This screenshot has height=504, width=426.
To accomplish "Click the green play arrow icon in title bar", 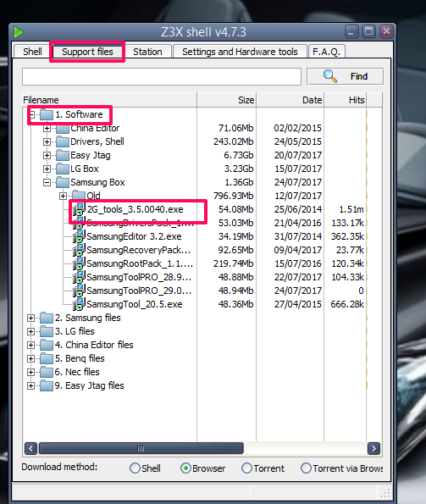I will pyautogui.click(x=19, y=32).
